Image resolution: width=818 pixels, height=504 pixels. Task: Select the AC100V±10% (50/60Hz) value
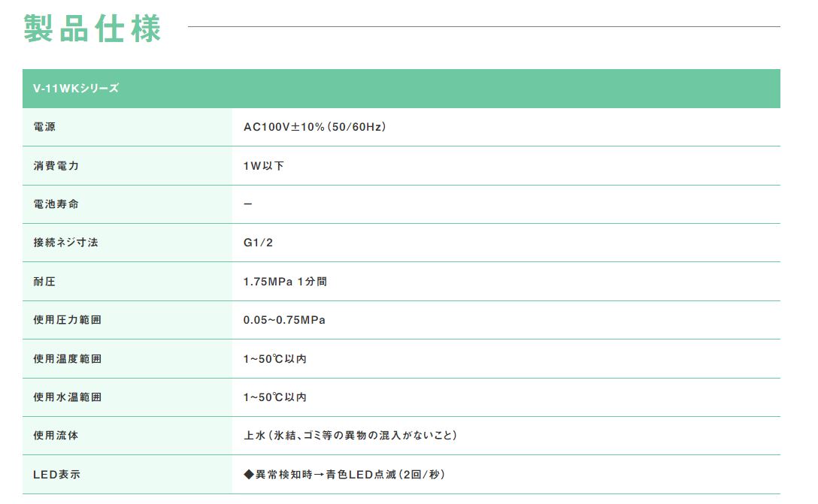pos(314,127)
